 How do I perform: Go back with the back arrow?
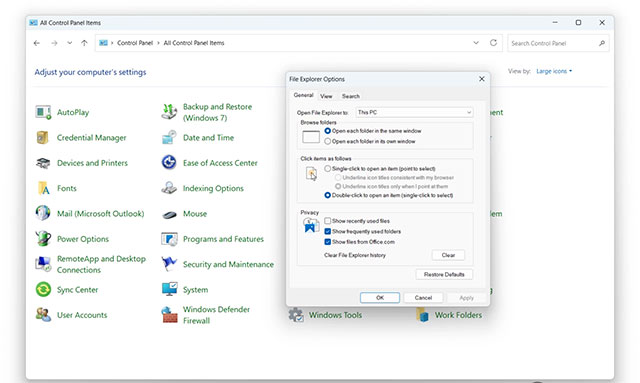tap(37, 43)
